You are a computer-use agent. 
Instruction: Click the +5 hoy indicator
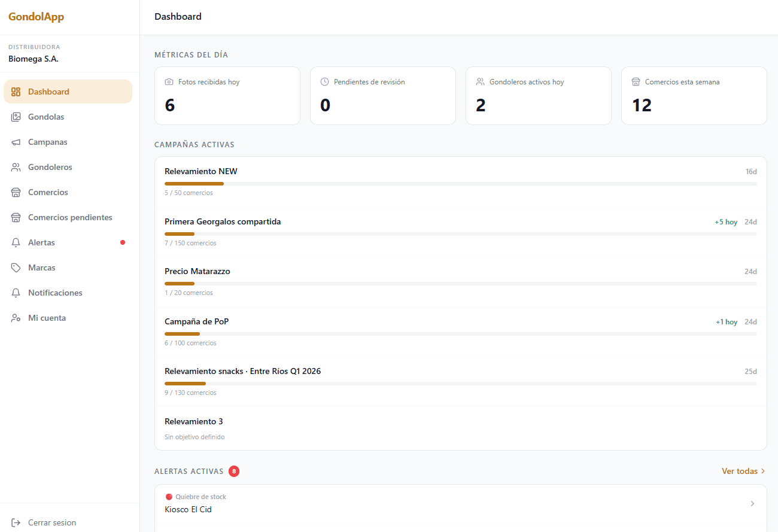[x=726, y=222]
